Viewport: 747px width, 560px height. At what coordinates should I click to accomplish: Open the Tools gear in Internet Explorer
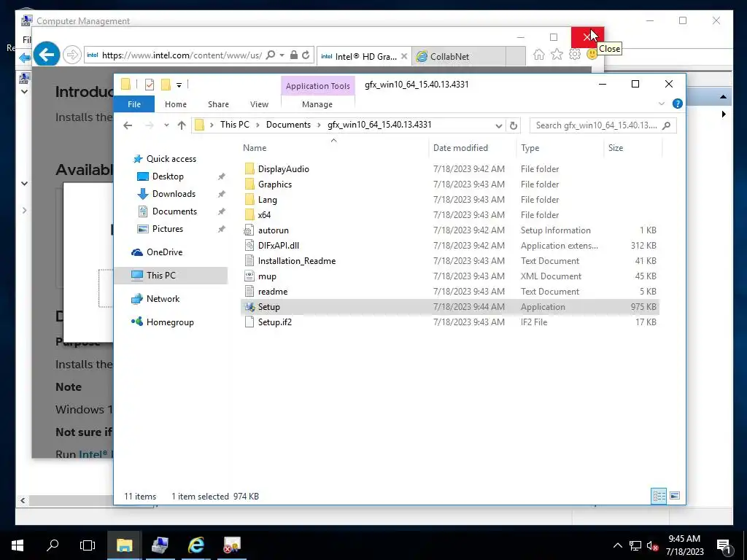[x=575, y=55]
